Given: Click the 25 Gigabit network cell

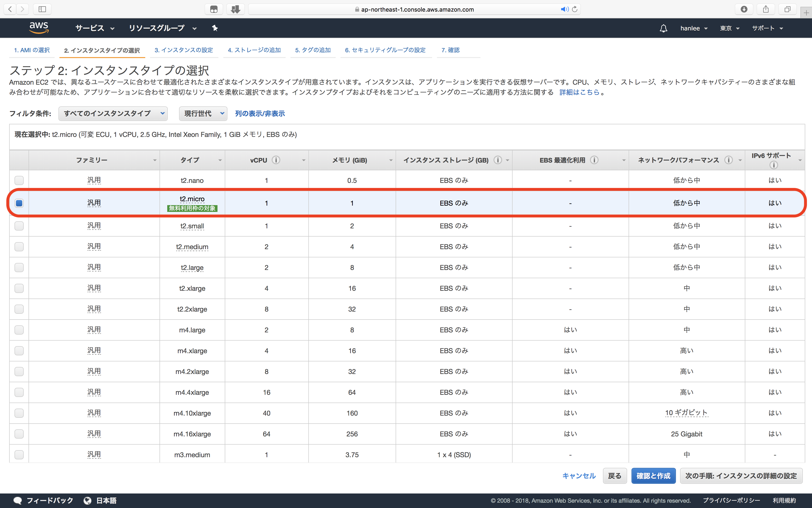Looking at the screenshot, I should (687, 434).
